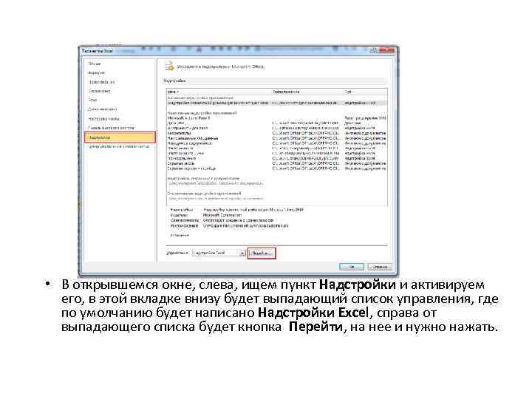Select the Поиск решения add-in
The image size is (532, 399).
[277, 158]
